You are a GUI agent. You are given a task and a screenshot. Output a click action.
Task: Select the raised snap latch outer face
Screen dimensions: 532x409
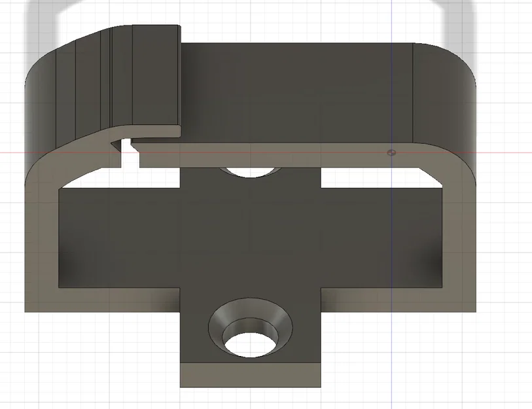click(156, 75)
